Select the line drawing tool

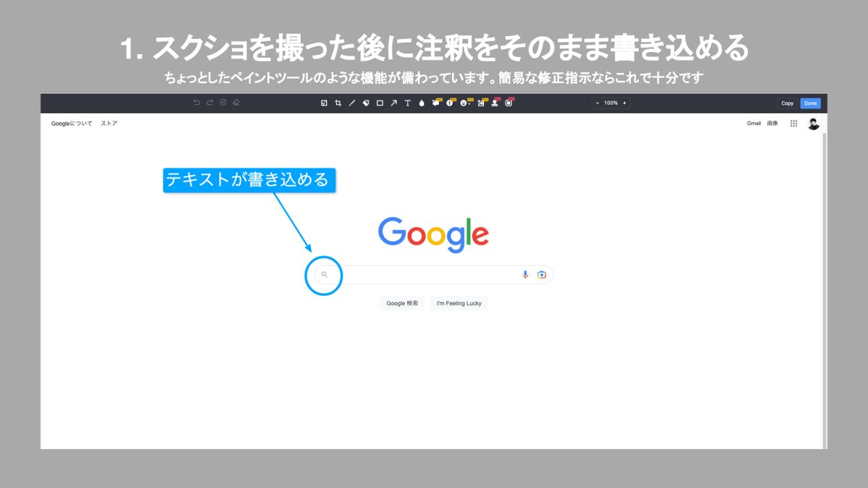[352, 103]
